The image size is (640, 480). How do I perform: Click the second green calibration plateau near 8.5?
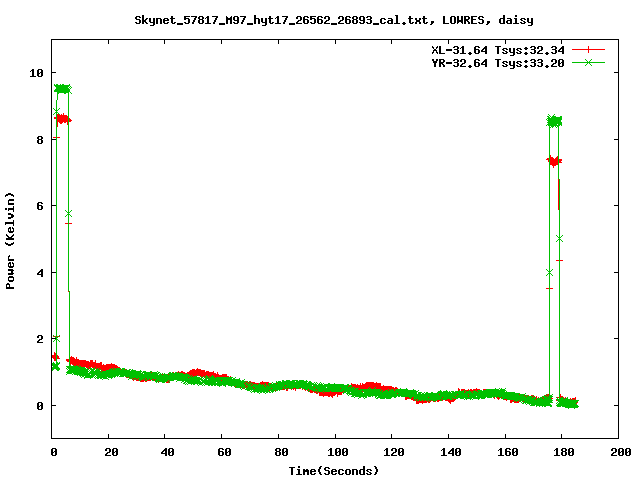click(x=554, y=121)
